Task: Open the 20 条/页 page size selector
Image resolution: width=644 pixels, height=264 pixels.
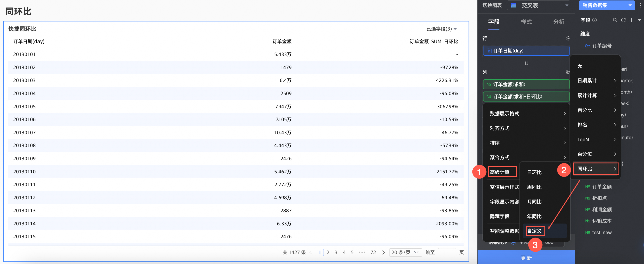Action: (x=405, y=252)
